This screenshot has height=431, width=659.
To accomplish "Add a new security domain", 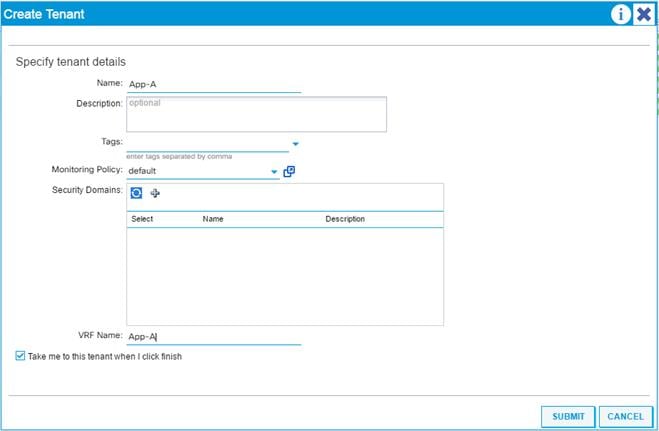I will click(155, 193).
